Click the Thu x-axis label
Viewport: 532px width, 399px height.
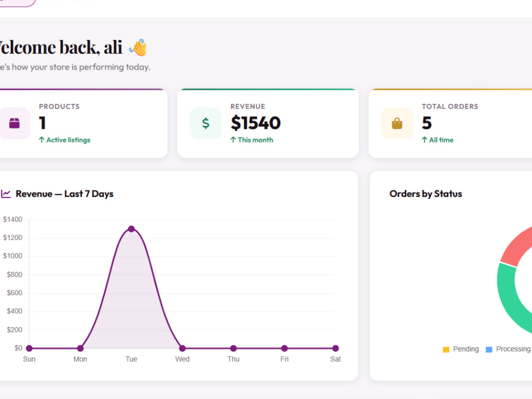[234, 359]
